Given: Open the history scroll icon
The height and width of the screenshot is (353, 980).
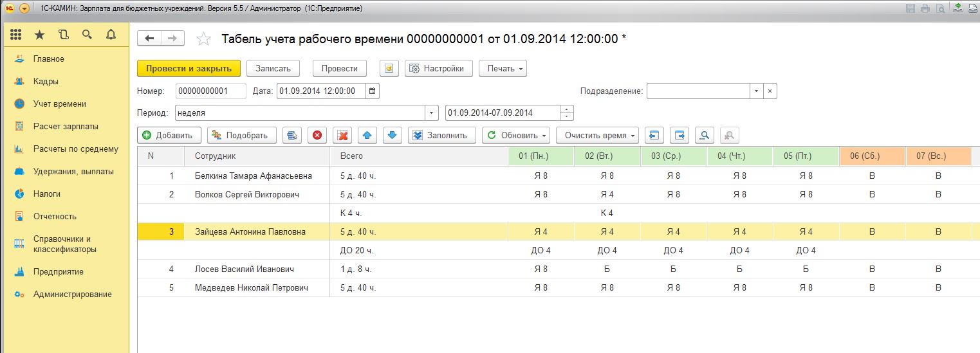Looking at the screenshot, I should click(63, 35).
